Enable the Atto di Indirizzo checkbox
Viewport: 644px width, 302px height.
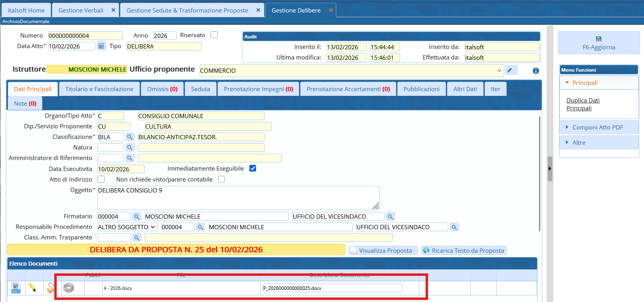(x=101, y=179)
